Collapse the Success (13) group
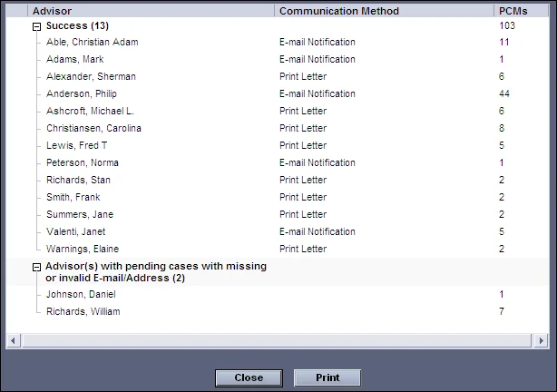 [36, 26]
